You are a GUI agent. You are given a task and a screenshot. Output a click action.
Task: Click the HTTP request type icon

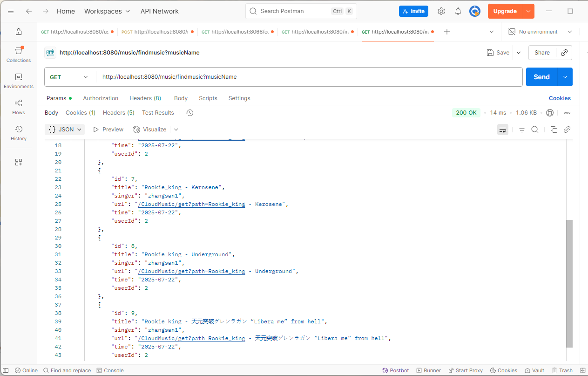tap(50, 53)
